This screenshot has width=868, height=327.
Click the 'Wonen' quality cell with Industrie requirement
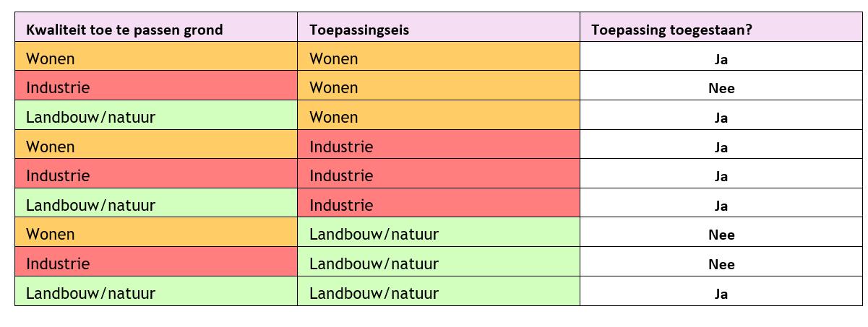click(x=51, y=147)
